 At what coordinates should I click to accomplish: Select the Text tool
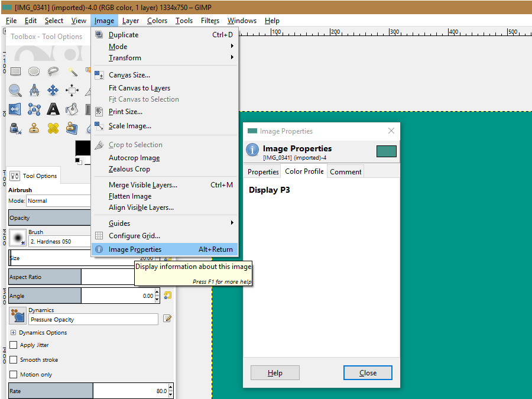pos(53,109)
